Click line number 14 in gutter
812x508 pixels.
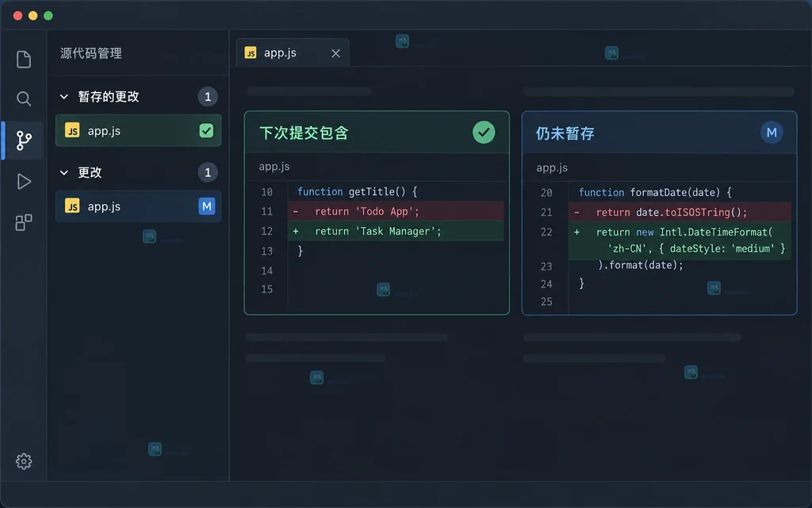[266, 271]
